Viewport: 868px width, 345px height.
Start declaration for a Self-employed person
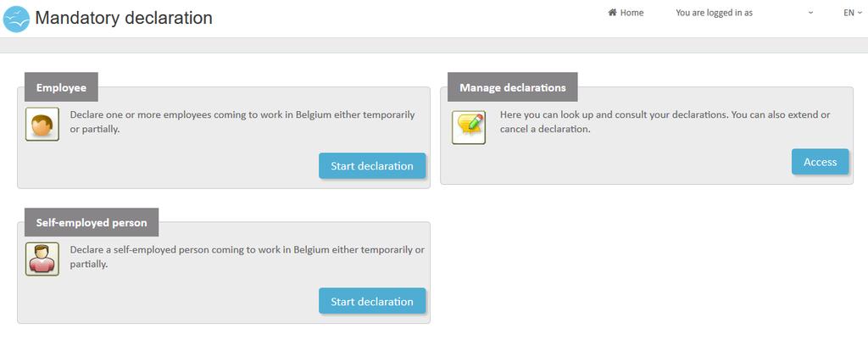372,301
